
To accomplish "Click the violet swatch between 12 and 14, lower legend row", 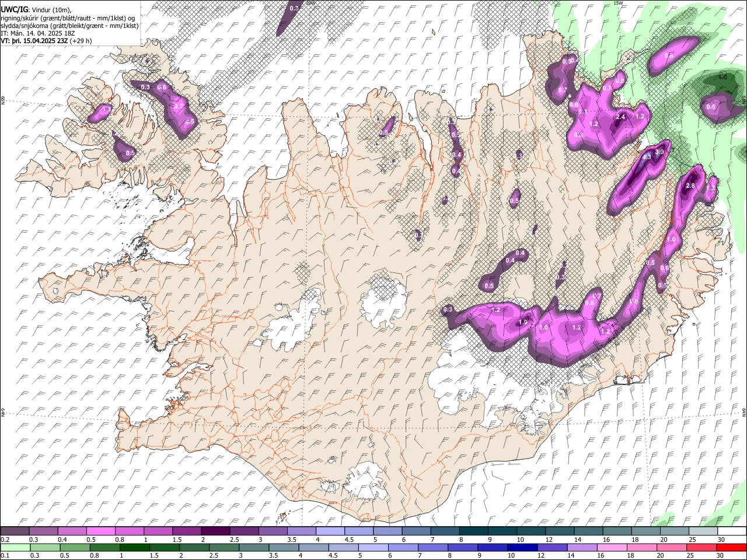I will coord(552,548).
